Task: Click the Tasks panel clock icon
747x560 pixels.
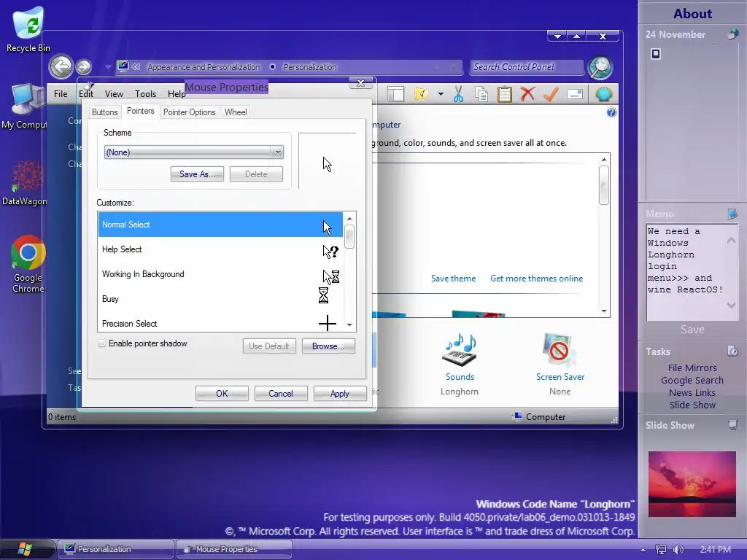Action: coord(732,351)
